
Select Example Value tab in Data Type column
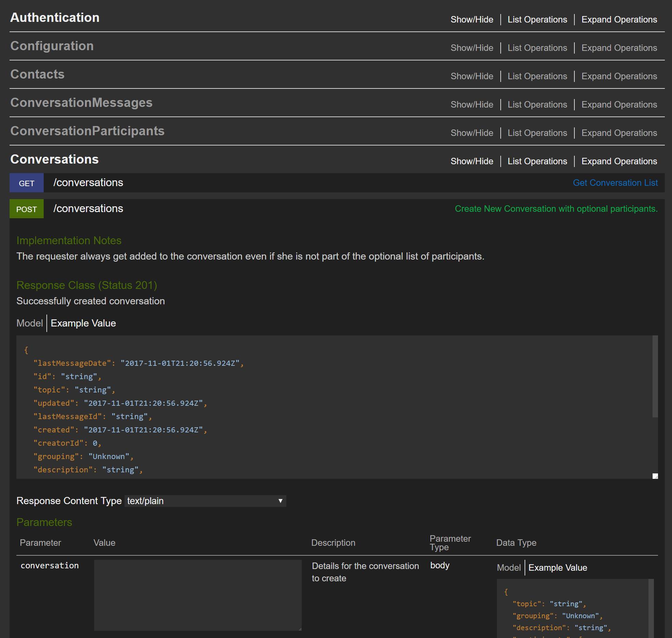click(x=558, y=568)
